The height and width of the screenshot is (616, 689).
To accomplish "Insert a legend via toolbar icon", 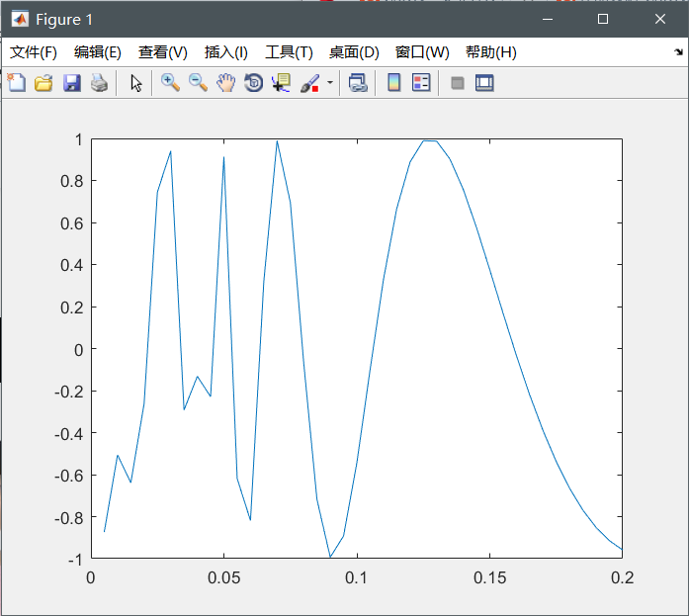I will pos(421,83).
